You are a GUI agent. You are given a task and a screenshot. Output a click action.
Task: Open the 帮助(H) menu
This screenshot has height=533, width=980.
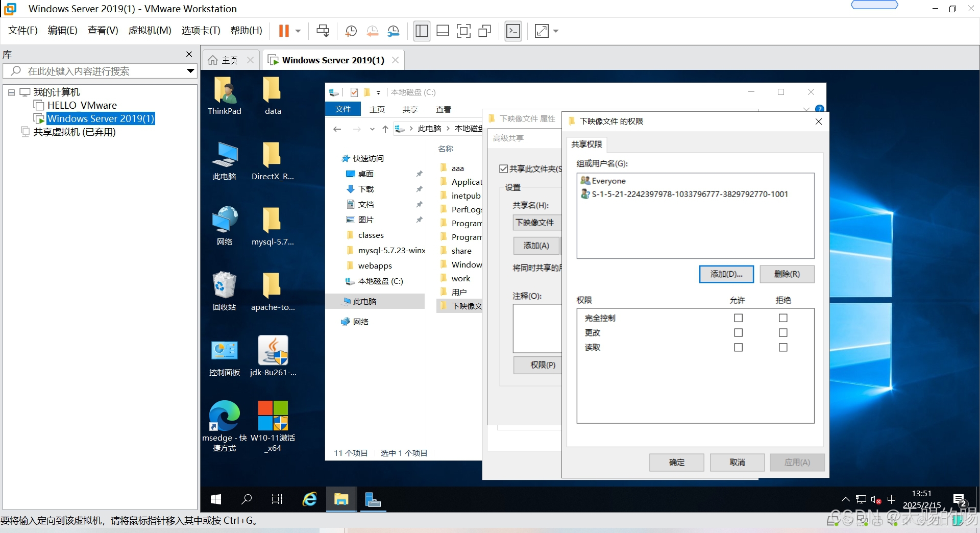(x=246, y=31)
